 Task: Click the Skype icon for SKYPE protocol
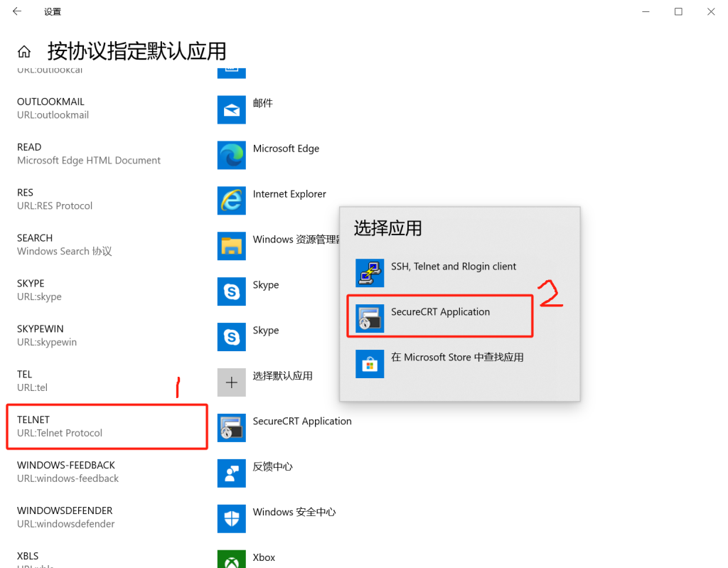click(231, 291)
